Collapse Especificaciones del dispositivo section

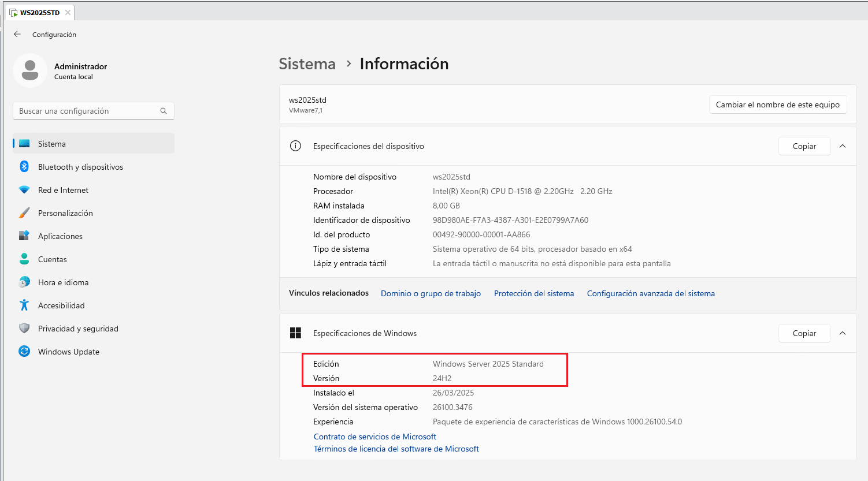(x=843, y=146)
